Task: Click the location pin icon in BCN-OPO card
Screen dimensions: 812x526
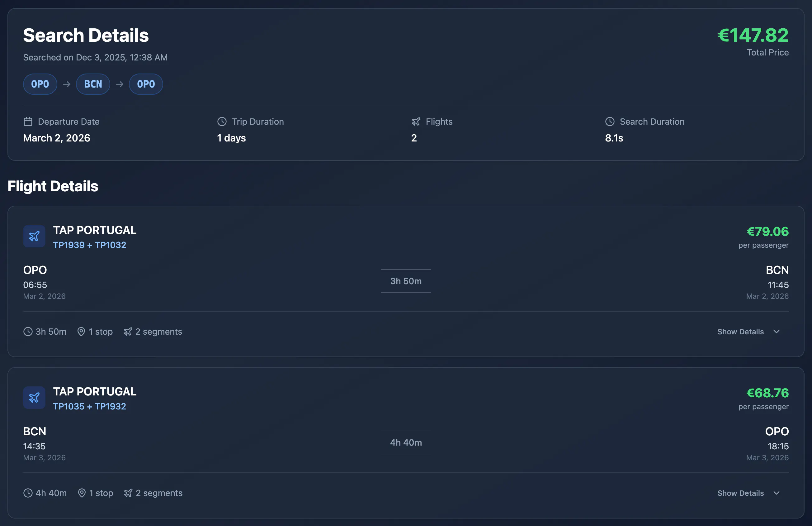Action: pos(82,493)
